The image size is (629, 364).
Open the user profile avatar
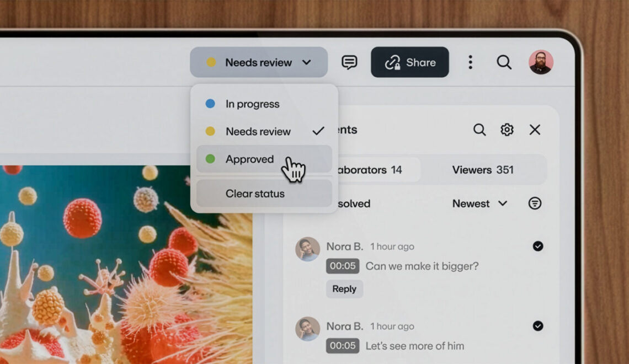[541, 62]
